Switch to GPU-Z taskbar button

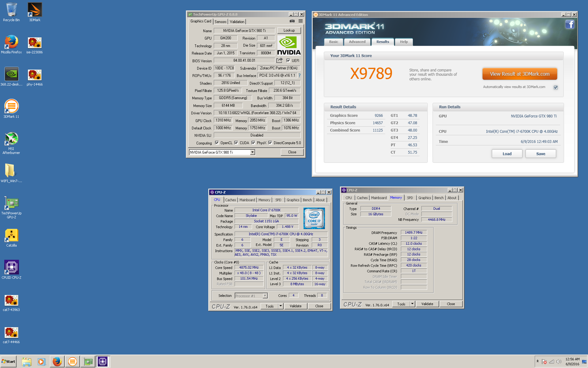pos(88,362)
